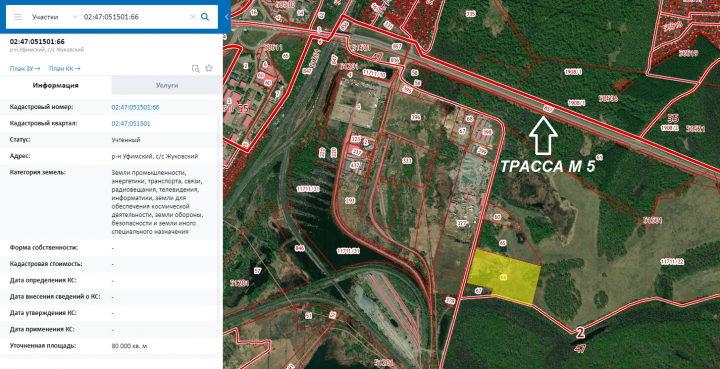Image resolution: width=720 pixels, height=369 pixels.
Task: Click the yellow highlighted parcel 66 on the map
Action: (x=504, y=275)
